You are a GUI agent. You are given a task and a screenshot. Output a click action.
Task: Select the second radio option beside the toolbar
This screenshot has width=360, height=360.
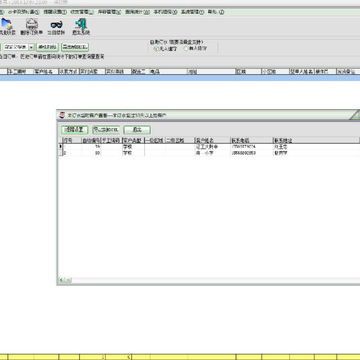point(186,48)
